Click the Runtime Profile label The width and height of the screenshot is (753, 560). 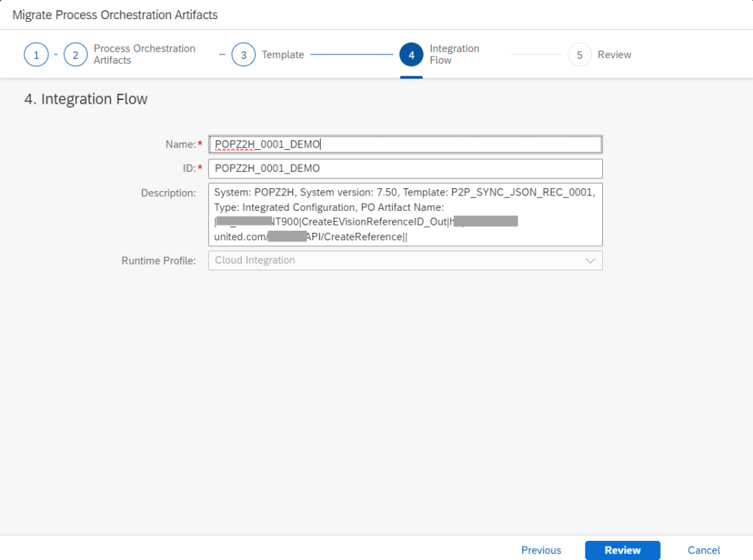[x=158, y=260]
